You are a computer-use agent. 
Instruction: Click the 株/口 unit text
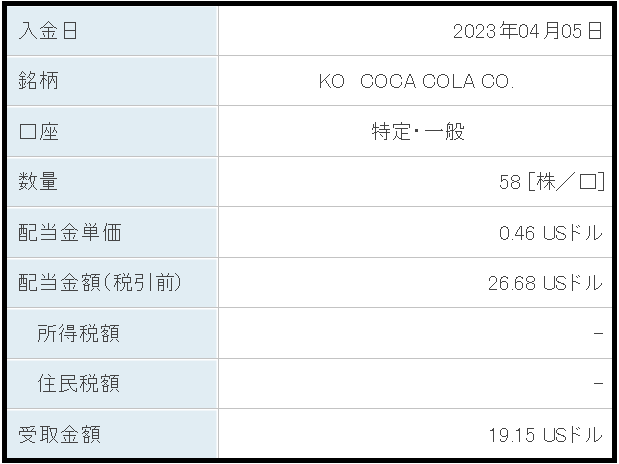pyautogui.click(x=566, y=182)
